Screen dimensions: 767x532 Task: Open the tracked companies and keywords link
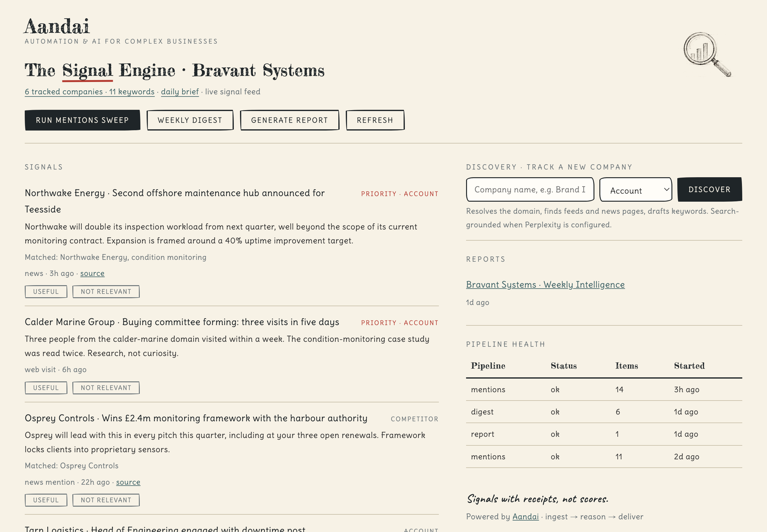90,92
